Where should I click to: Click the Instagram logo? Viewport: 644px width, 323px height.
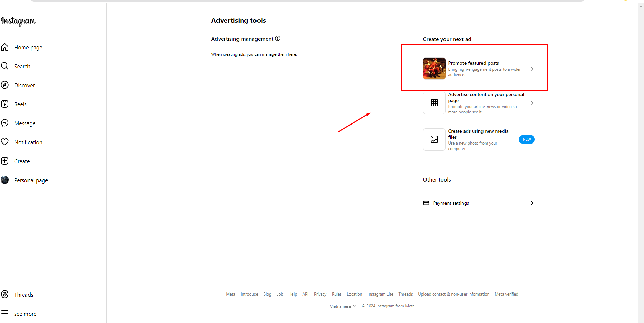click(18, 21)
